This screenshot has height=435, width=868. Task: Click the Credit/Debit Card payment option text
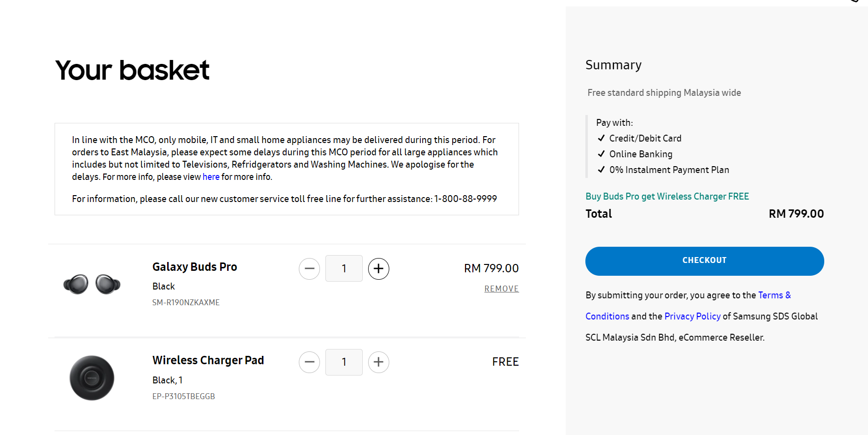click(x=645, y=139)
